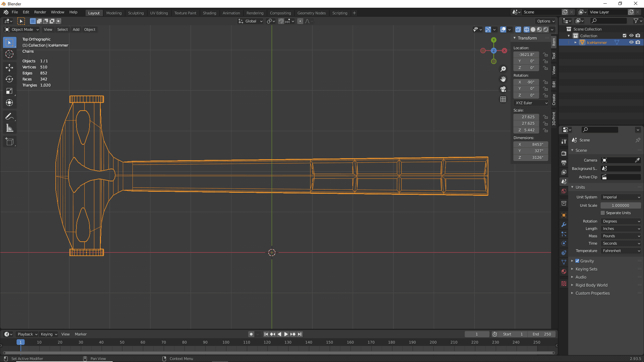Switch to solid viewport shading

click(x=533, y=29)
